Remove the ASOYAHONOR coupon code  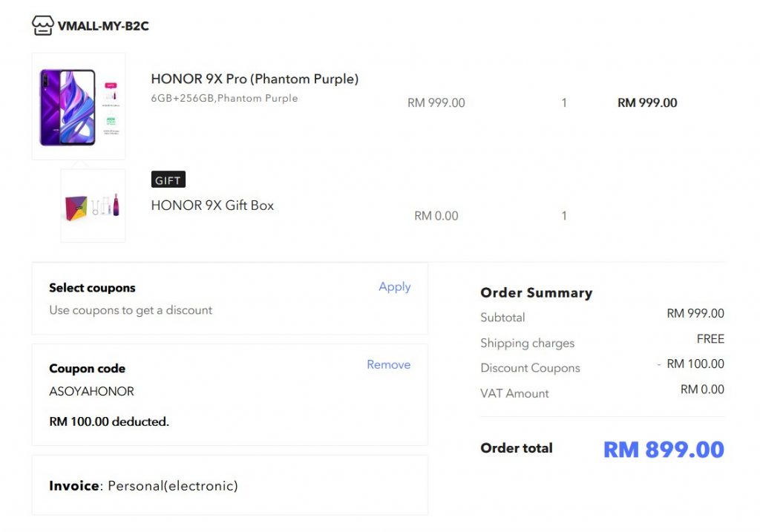coord(389,364)
